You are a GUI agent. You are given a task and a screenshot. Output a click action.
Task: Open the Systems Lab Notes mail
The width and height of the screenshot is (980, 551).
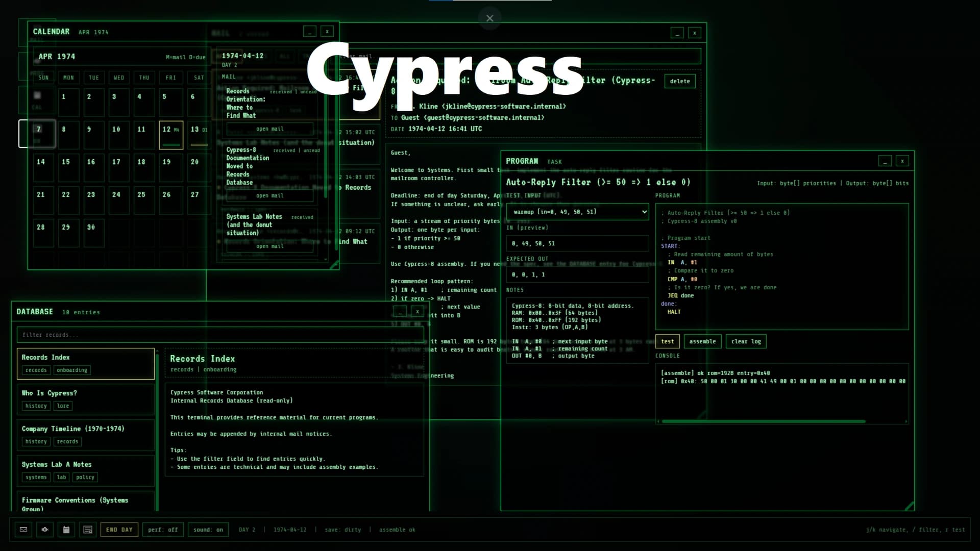pyautogui.click(x=269, y=246)
